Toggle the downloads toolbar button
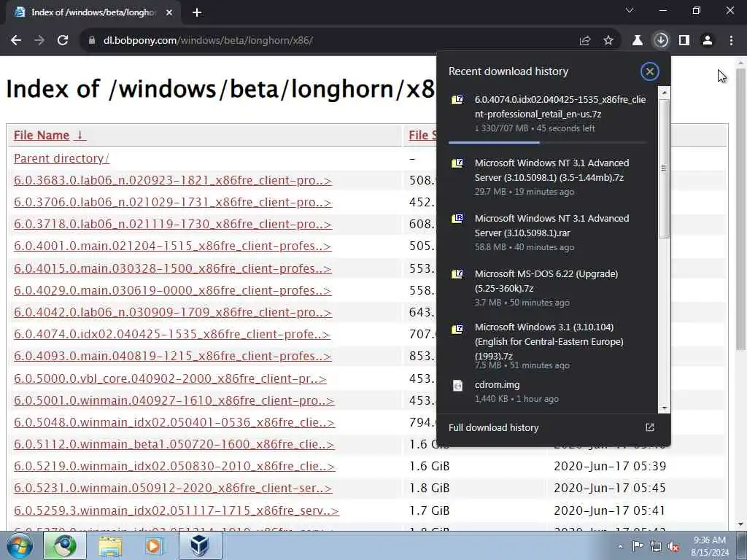747x560 pixels. (x=661, y=41)
